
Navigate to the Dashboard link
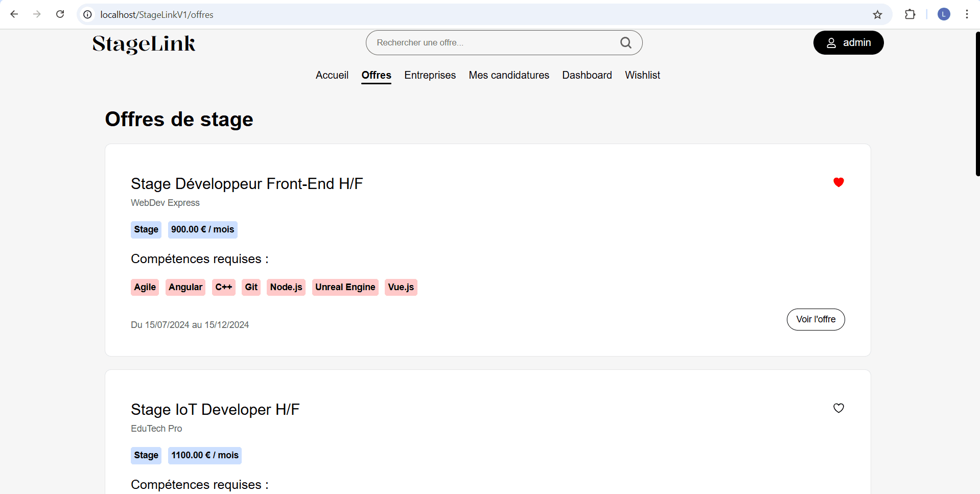pos(587,75)
